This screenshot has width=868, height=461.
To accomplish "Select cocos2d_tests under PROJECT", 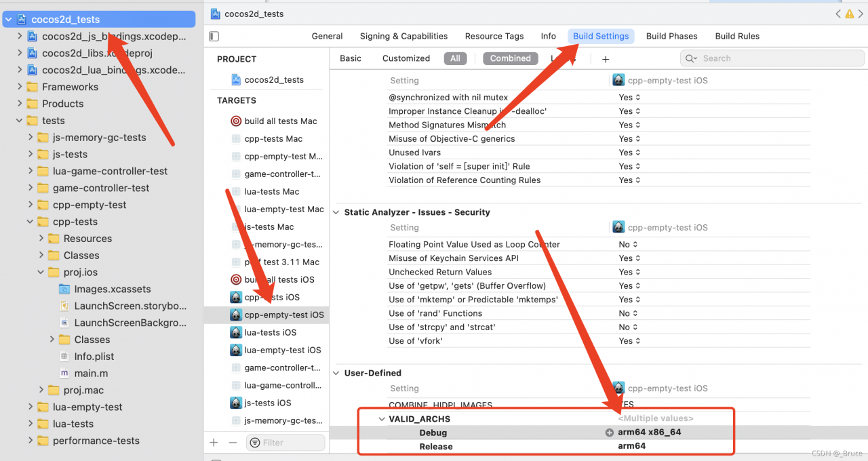I will click(273, 80).
